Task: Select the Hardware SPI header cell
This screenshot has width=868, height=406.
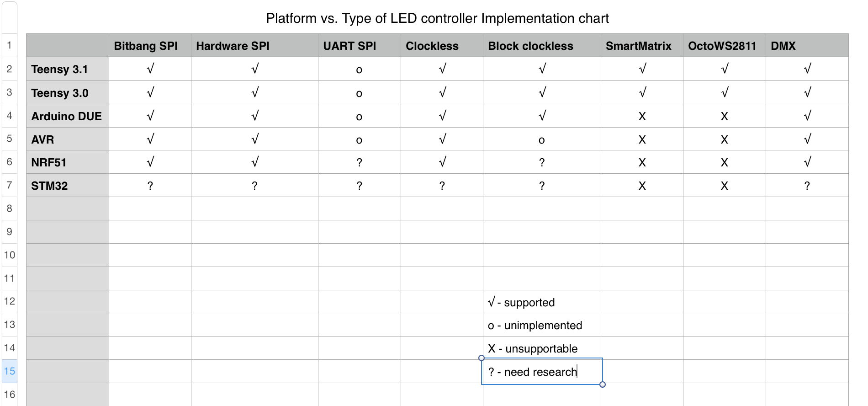Action: [254, 46]
